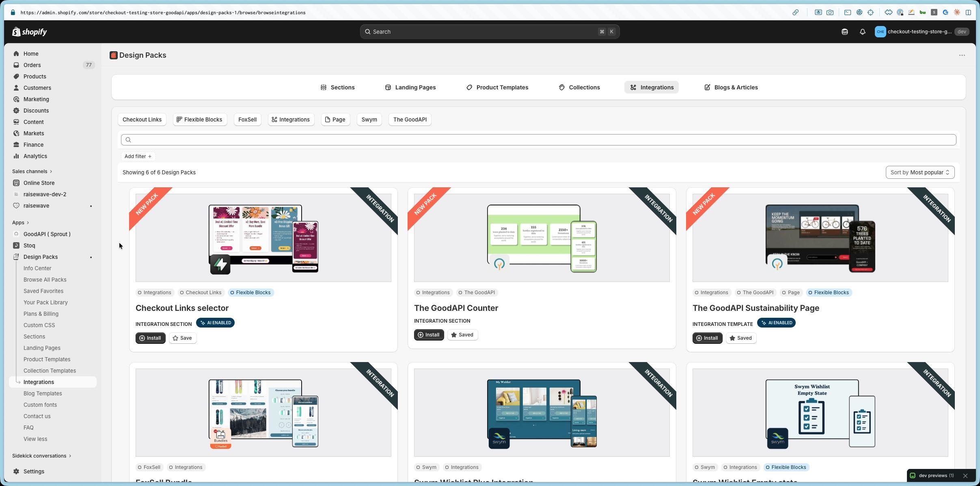Click the Design Packs search field

(538, 140)
